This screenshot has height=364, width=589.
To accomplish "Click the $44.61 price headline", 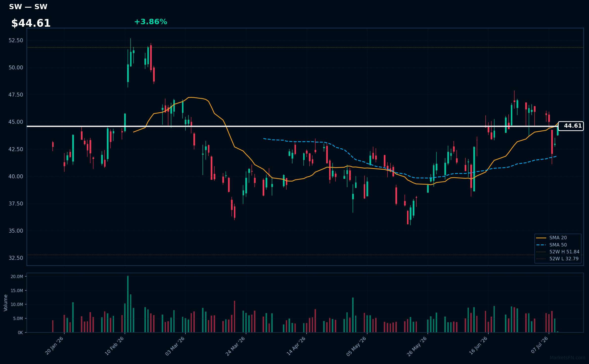I will coord(31,23).
